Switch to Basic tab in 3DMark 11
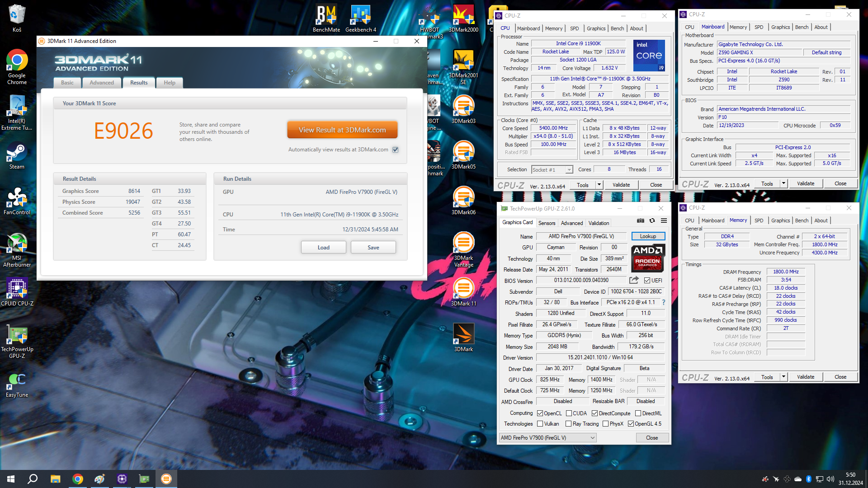This screenshot has height=488, width=868. [67, 83]
